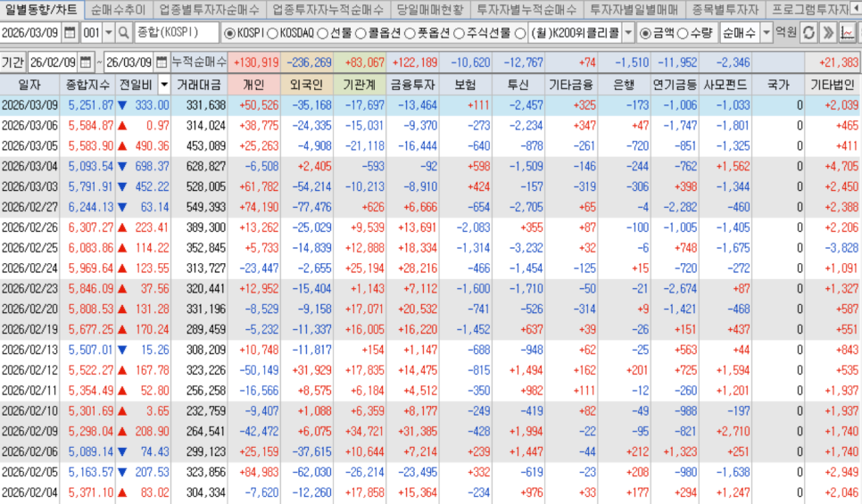The height and width of the screenshot is (504, 862).
Task: Open calendar for start date 26/02/09
Action: (85, 62)
